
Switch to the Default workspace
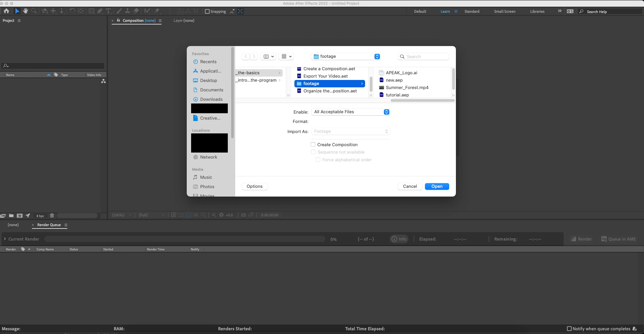point(420,11)
